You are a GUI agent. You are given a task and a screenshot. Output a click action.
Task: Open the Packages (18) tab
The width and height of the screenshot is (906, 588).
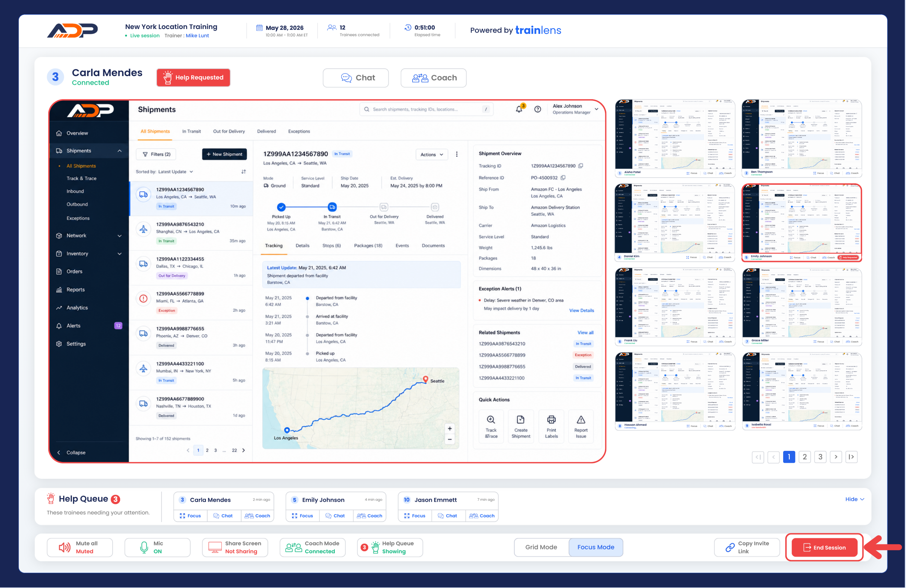pos(368,246)
